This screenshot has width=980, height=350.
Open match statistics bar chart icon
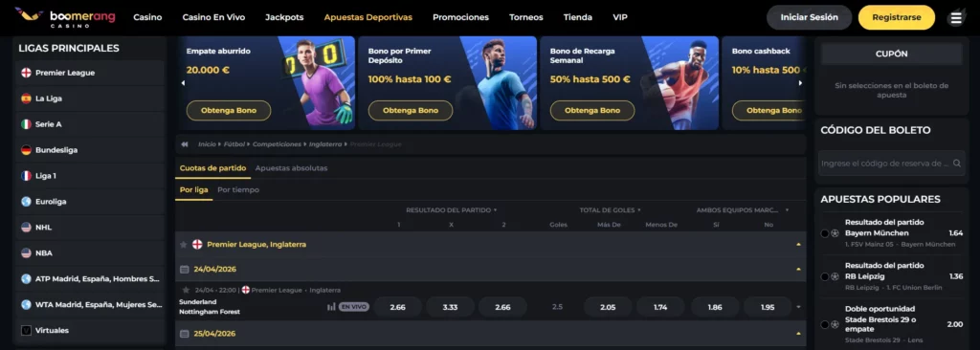[x=331, y=307]
